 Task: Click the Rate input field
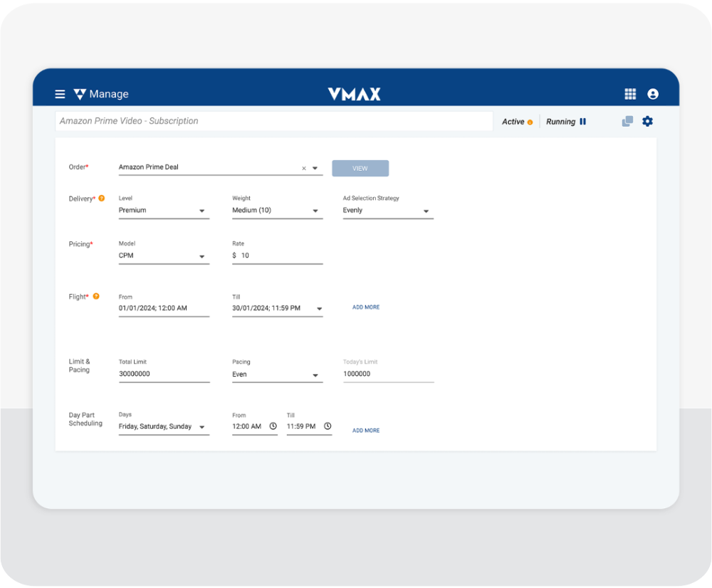point(278,256)
